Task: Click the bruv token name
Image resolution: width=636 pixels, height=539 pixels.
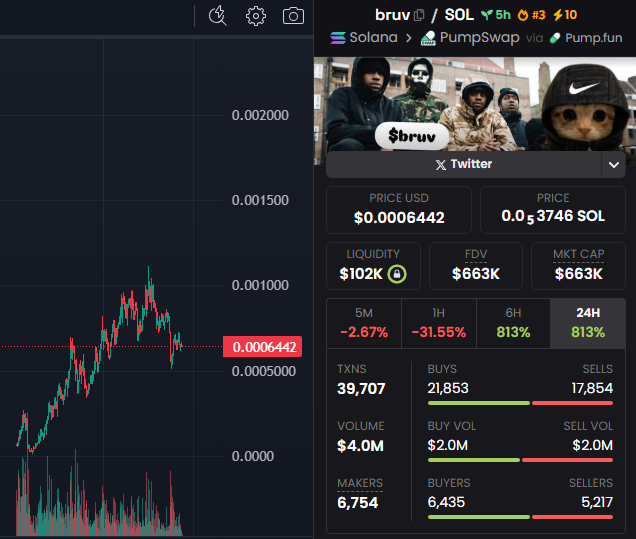Action: tap(392, 15)
